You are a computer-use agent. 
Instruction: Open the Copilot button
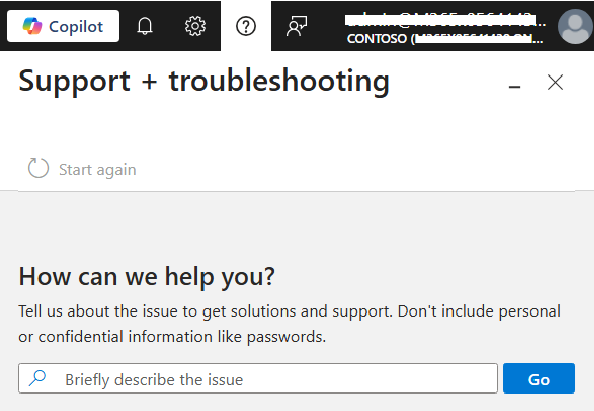coord(63,26)
